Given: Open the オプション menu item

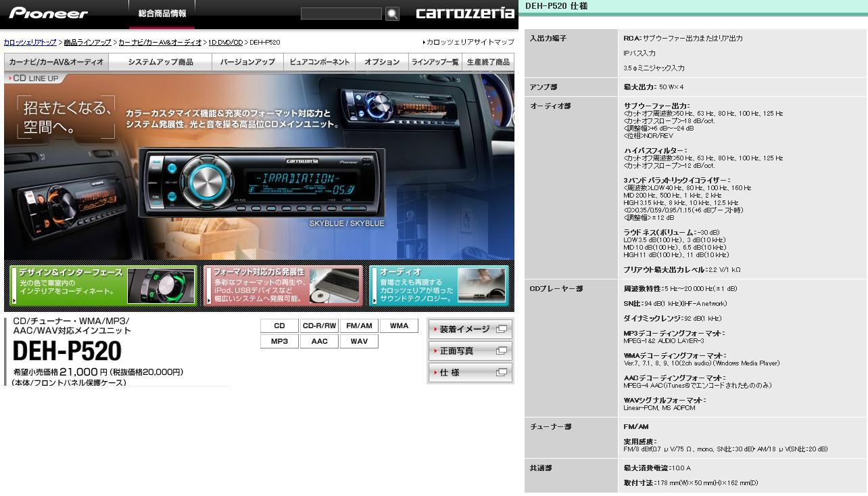Looking at the screenshot, I should click(382, 62).
